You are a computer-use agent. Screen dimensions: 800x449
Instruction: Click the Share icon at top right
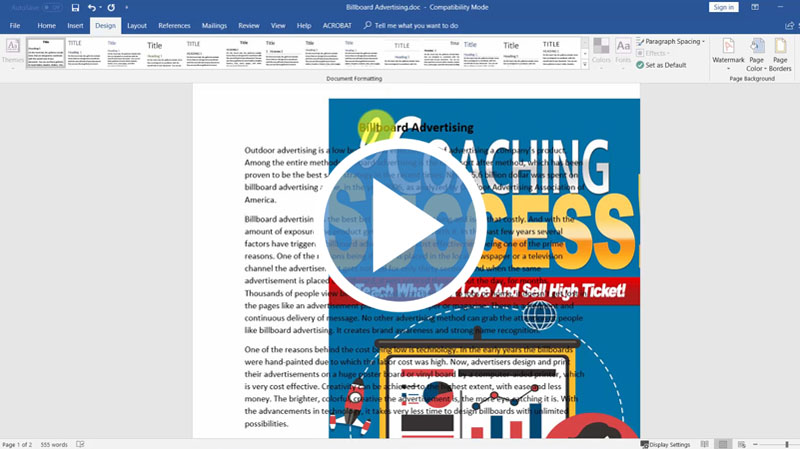787,24
